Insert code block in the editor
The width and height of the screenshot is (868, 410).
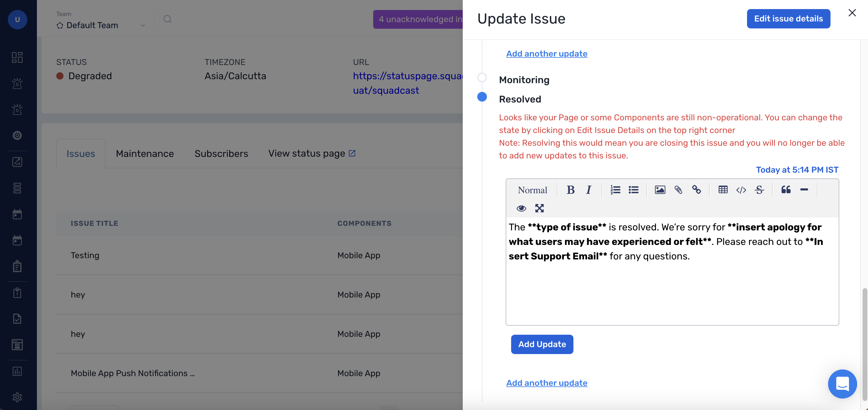pyautogui.click(x=741, y=190)
